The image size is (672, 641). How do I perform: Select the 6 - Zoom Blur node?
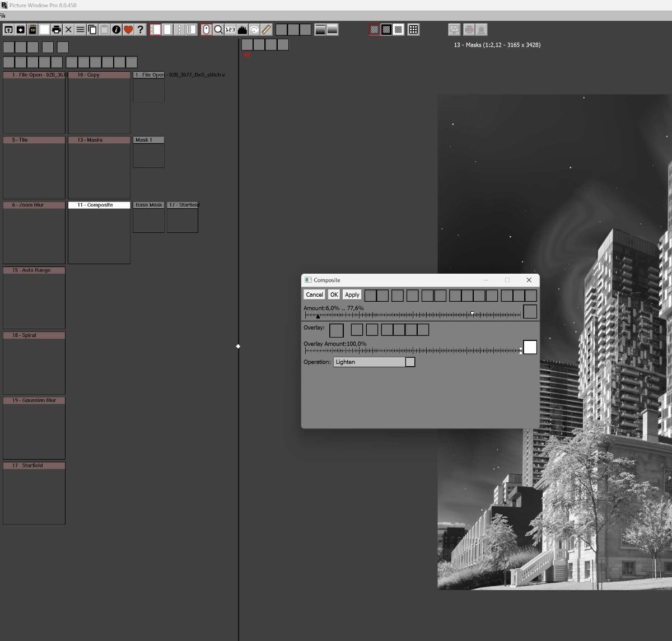tap(34, 205)
